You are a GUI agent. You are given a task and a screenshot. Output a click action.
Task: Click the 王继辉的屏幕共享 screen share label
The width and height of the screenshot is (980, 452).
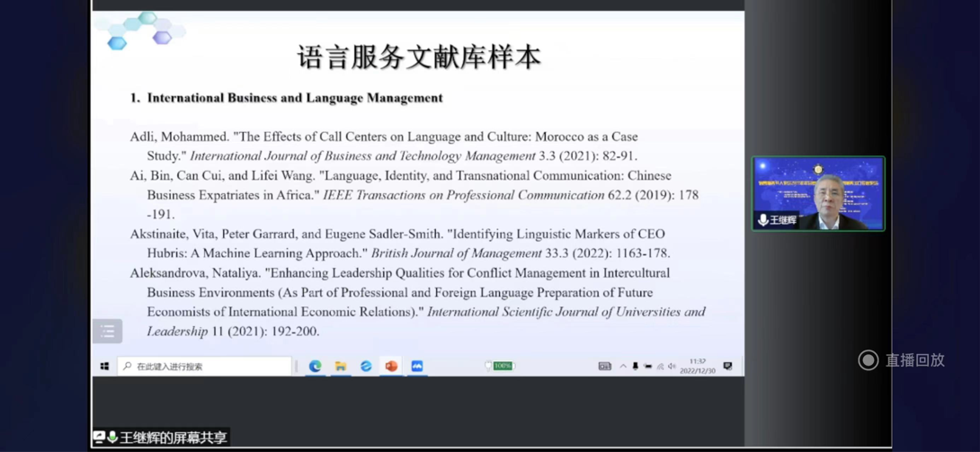coord(161,437)
